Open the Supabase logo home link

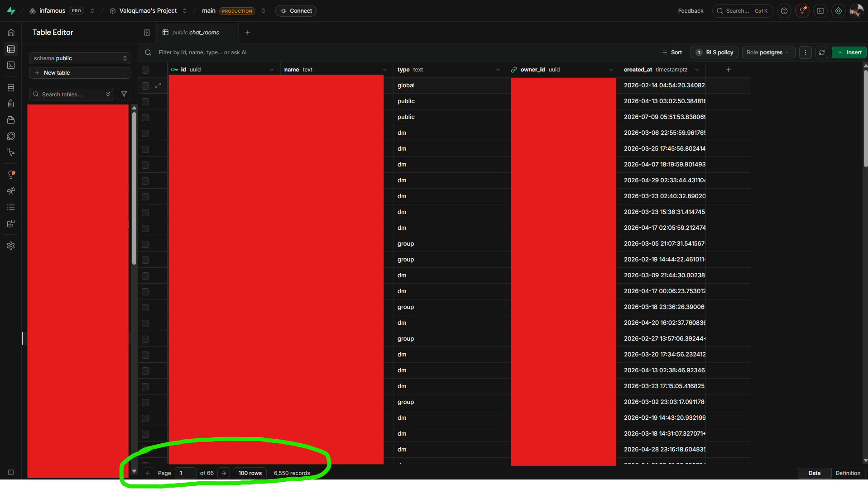tap(11, 11)
